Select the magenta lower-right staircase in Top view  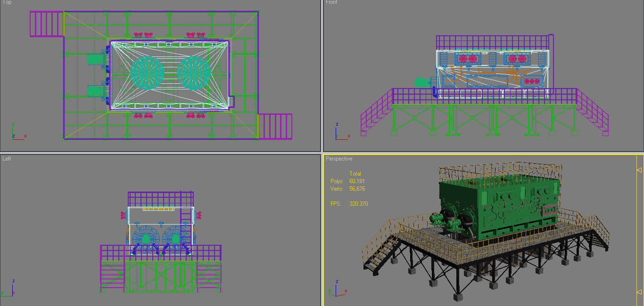click(x=275, y=126)
